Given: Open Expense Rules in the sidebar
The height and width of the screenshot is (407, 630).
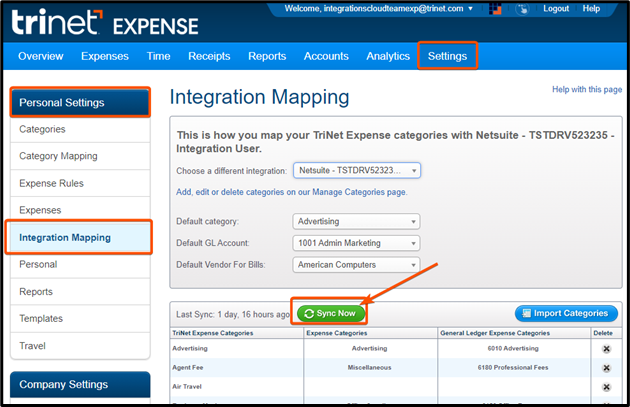Looking at the screenshot, I should tap(80, 183).
